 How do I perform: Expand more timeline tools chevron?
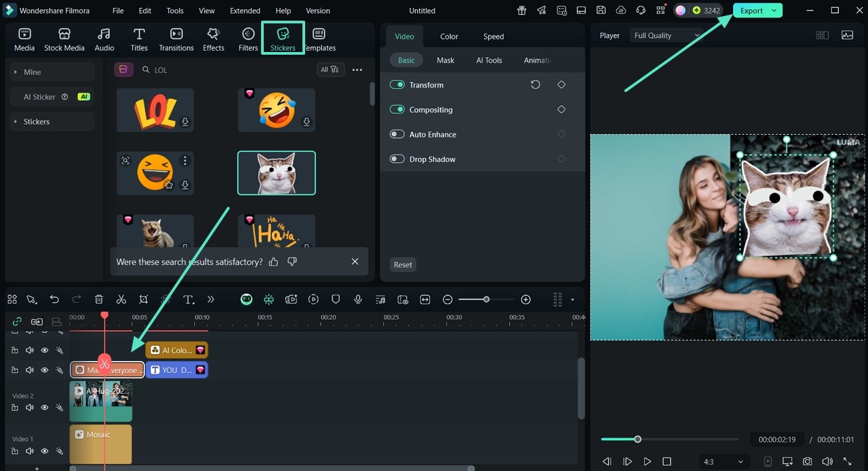pyautogui.click(x=211, y=300)
